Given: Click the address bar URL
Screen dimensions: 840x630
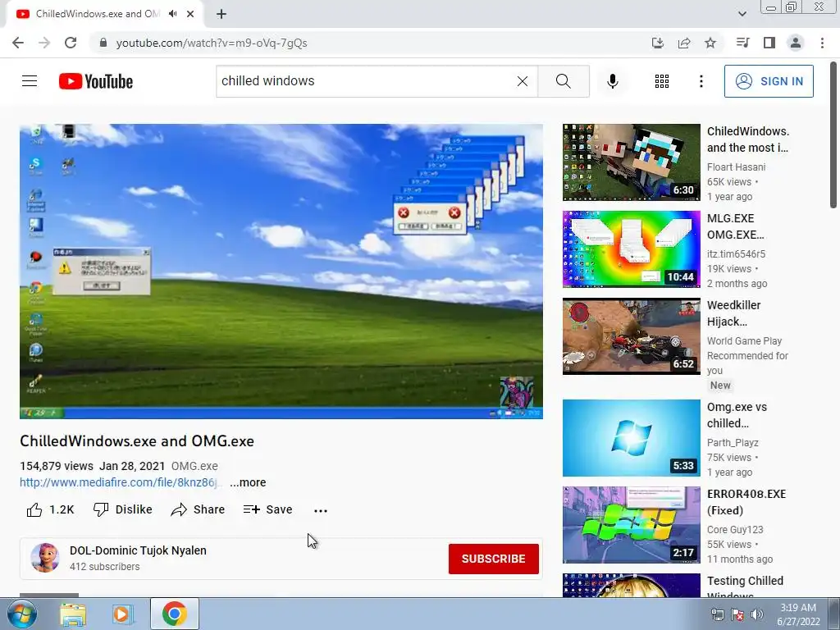Looking at the screenshot, I should click(x=212, y=43).
